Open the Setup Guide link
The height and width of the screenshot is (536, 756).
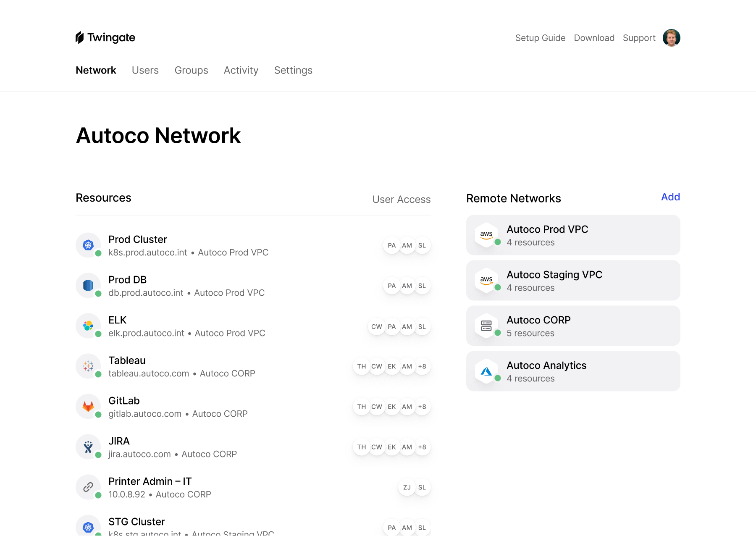(x=540, y=38)
